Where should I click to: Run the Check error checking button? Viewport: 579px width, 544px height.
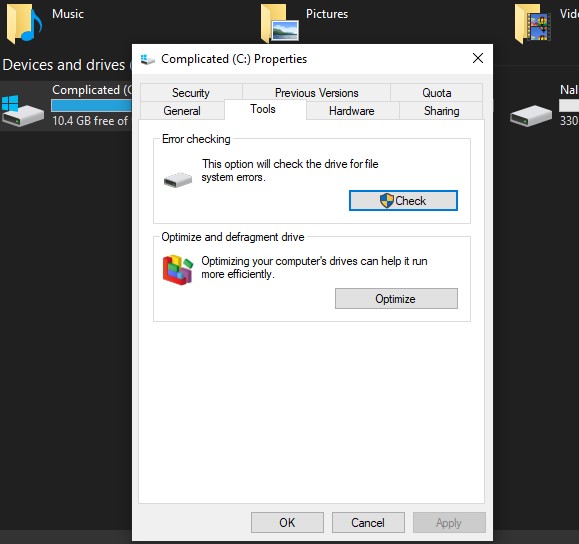click(403, 201)
